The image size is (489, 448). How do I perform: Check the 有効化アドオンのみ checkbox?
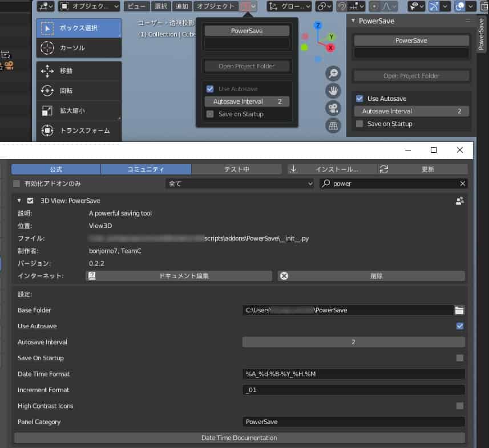tap(17, 184)
